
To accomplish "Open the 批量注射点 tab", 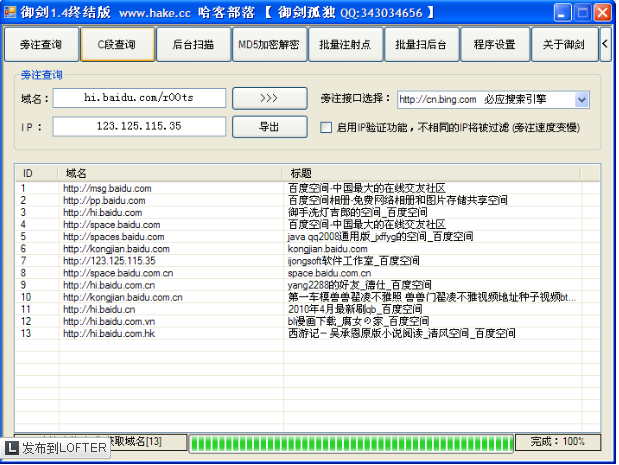I will click(x=345, y=45).
